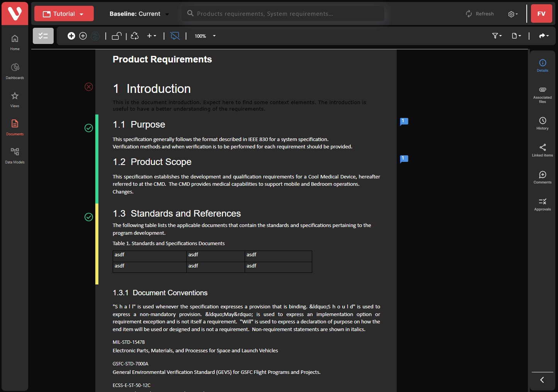The image size is (558, 392).
Task: Open the Dashboards sidebar page
Action: click(x=15, y=71)
